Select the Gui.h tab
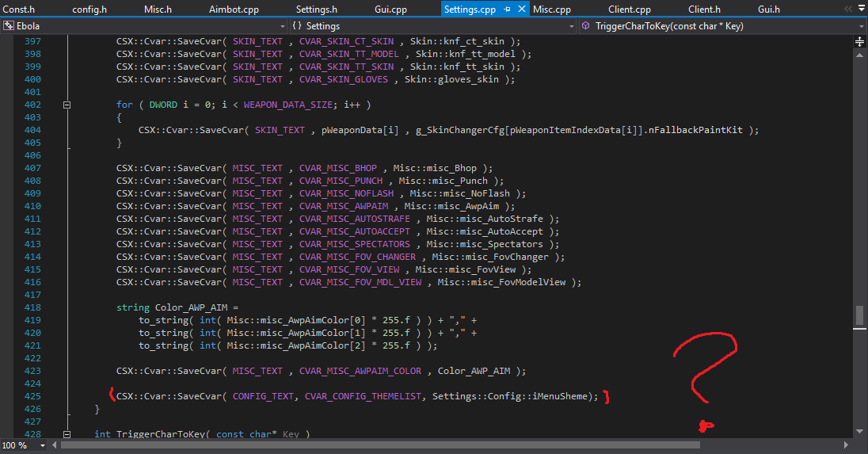Viewport: 868px width, 454px height. tap(768, 10)
